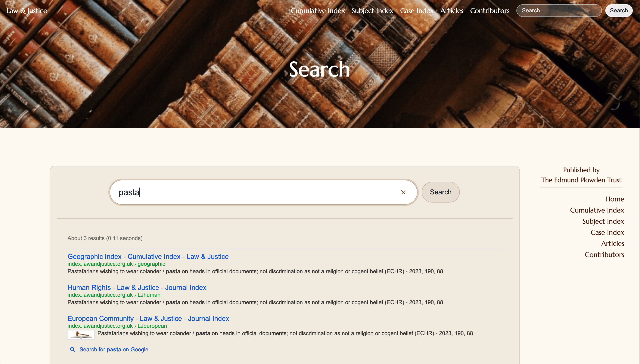Viewport: 640px width, 364px height.
Task: Click the magnifier icon beside Google search link
Action: tap(72, 349)
